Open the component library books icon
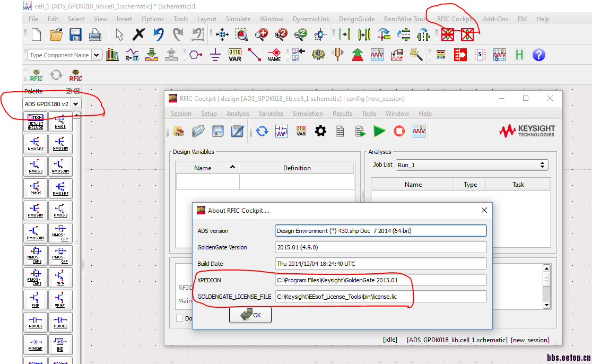Viewport: 592px width, 364px height. click(x=112, y=55)
